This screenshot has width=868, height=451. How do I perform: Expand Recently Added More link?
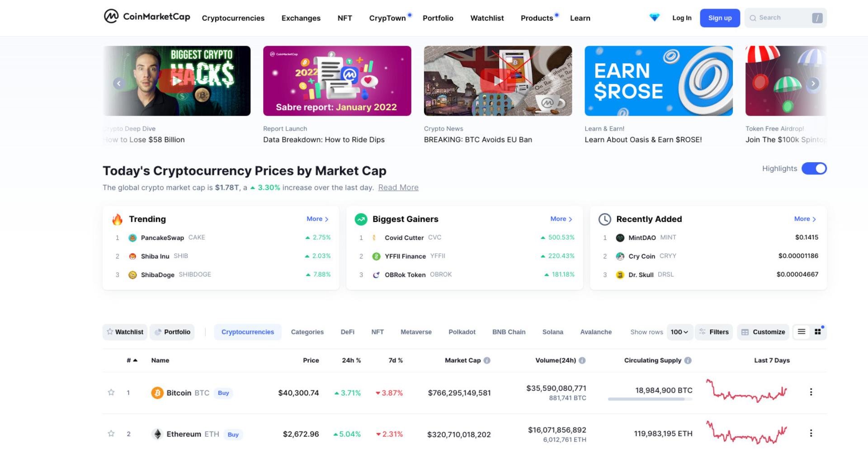point(805,219)
